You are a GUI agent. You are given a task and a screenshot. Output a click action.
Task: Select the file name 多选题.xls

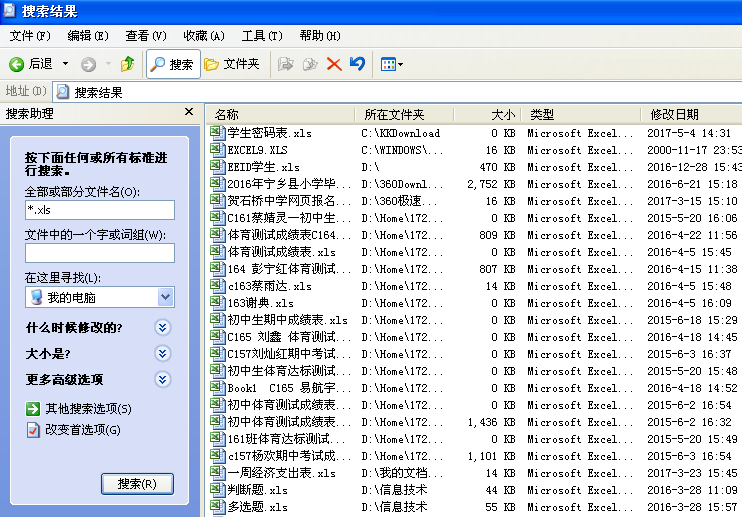(x=257, y=507)
